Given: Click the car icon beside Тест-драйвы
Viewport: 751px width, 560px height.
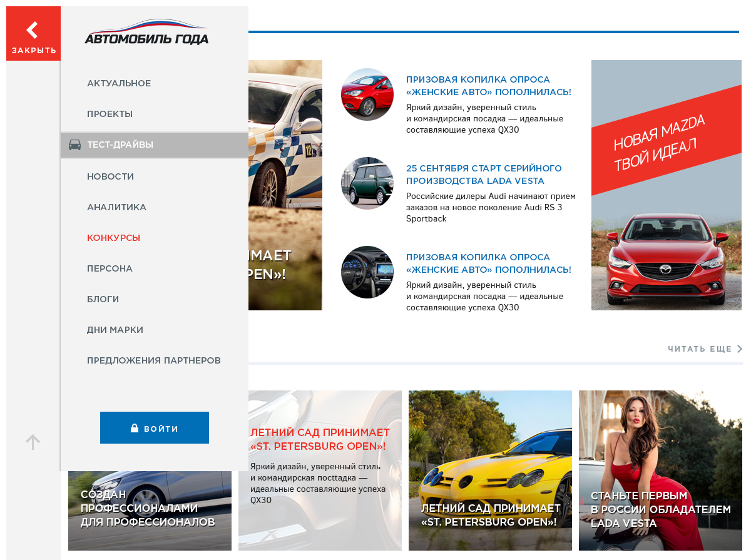Looking at the screenshot, I should (74, 145).
